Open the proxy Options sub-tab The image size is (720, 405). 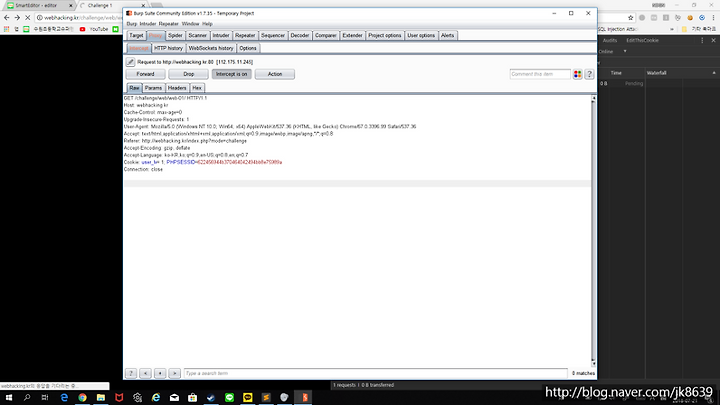(248, 48)
